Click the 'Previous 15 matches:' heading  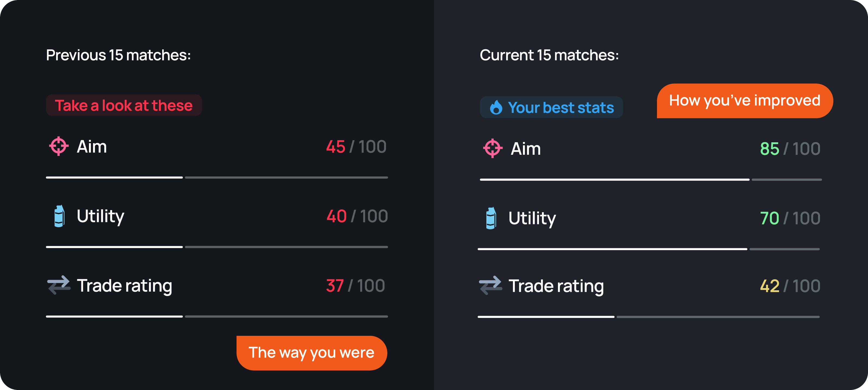[118, 55]
